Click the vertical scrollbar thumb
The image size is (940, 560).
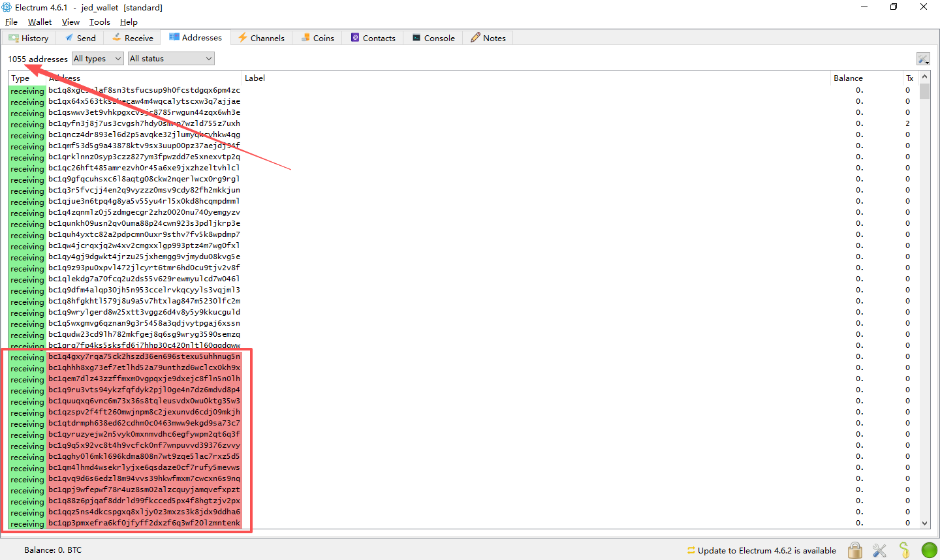[924, 91]
